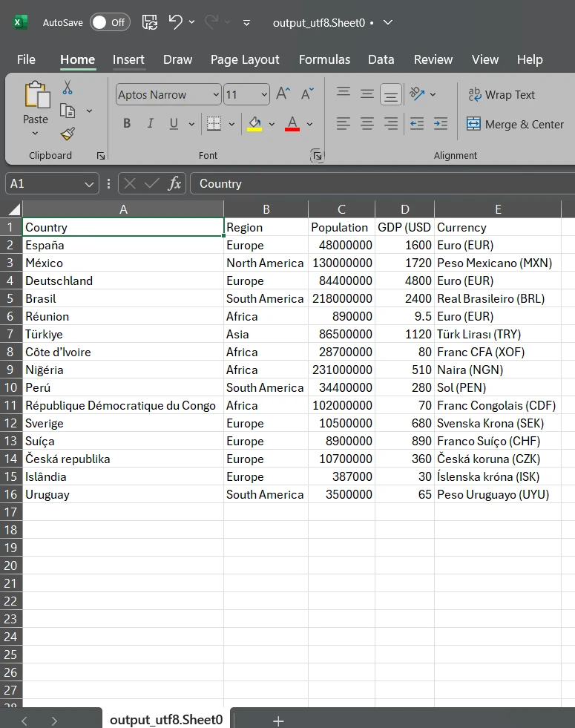The width and height of the screenshot is (575, 728).
Task: Click the Decrease Indent icon
Action: click(x=417, y=124)
